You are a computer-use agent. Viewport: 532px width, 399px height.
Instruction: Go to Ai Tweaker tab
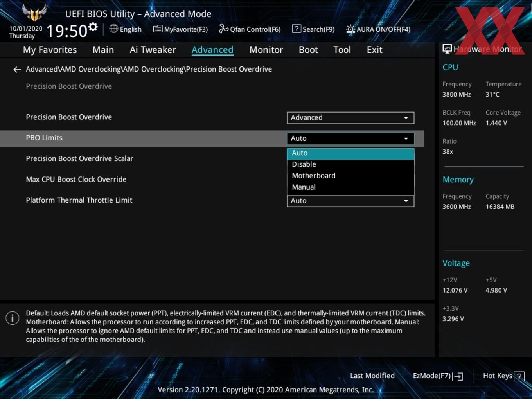[x=153, y=50]
